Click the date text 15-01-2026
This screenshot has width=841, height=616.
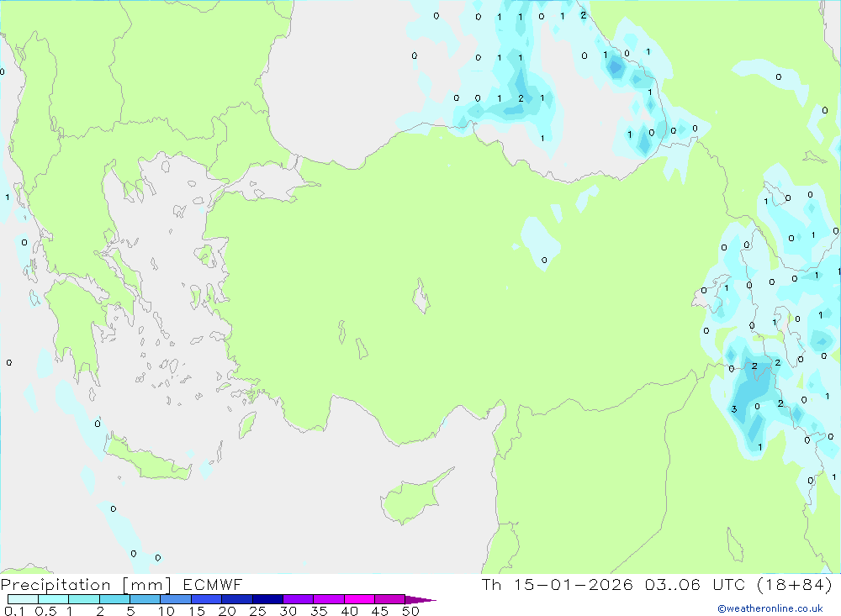[574, 584]
